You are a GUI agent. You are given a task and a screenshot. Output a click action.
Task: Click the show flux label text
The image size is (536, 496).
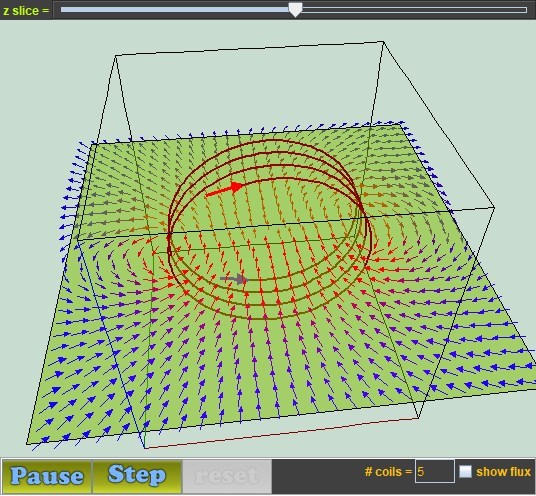click(x=503, y=472)
